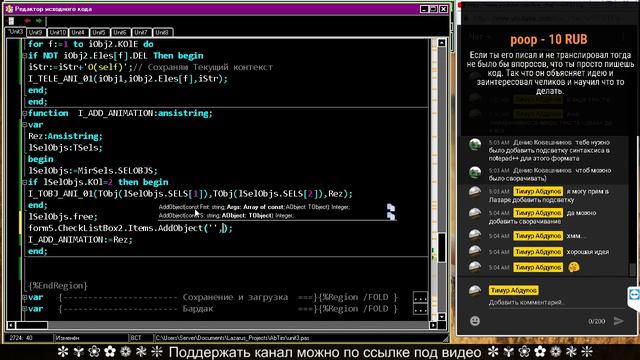Screen dimensions: 640x360
Task: Click the 'lSelObjs:=MirSels.SELOBJS;' line
Action: pyautogui.click(x=93, y=171)
